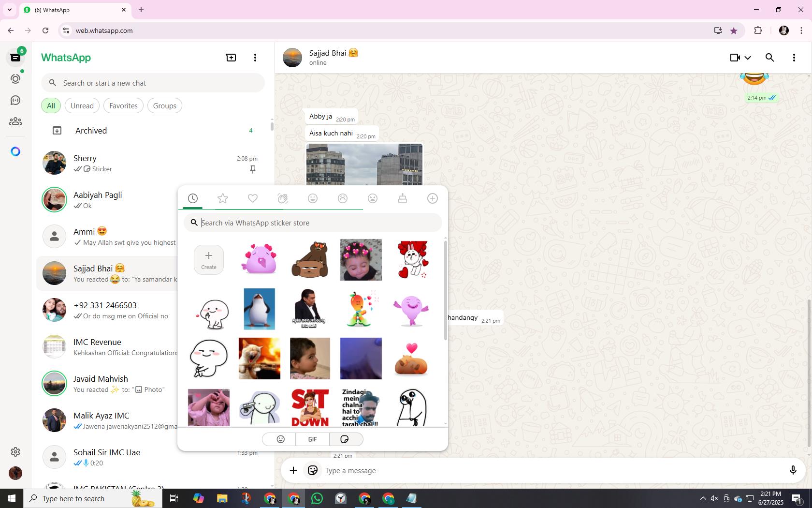
Task: Open the chat list menu dots
Action: tap(255, 58)
